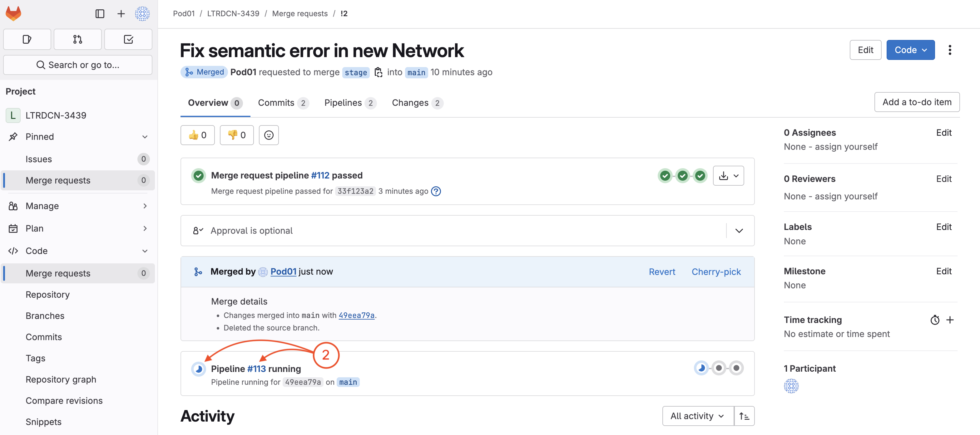980x435 pixels.
Task: Open LTRDCN-3439 project in sidebar
Action: [78, 115]
